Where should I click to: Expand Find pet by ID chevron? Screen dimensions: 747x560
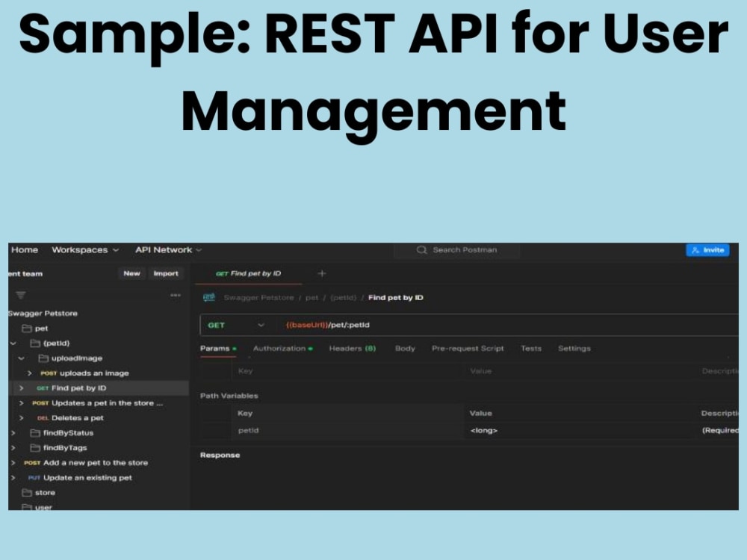[21, 388]
